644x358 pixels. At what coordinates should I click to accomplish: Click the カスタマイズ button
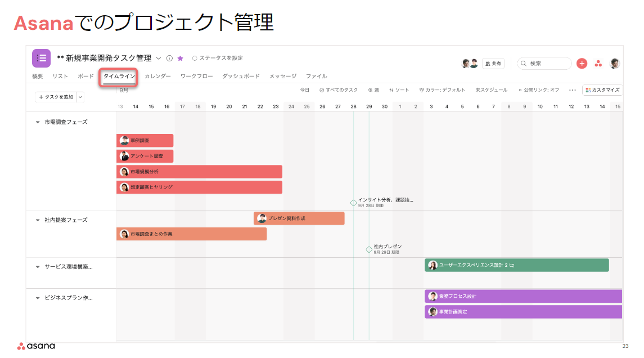(602, 89)
